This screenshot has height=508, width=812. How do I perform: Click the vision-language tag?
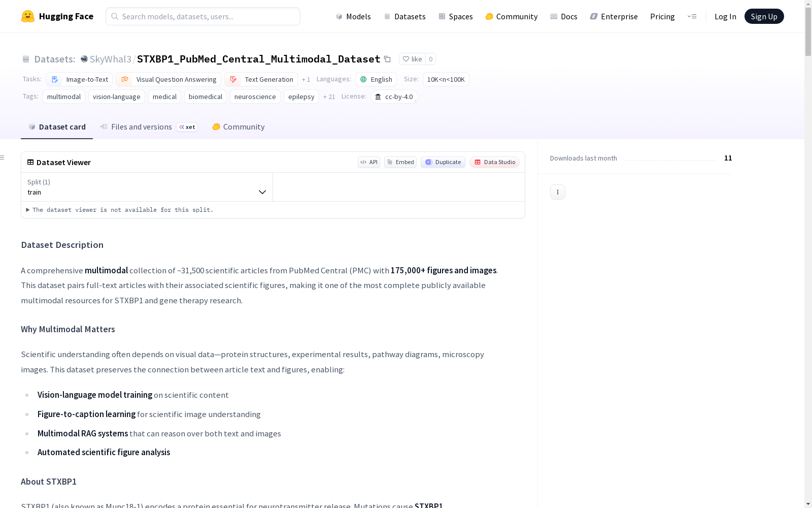[117, 97]
